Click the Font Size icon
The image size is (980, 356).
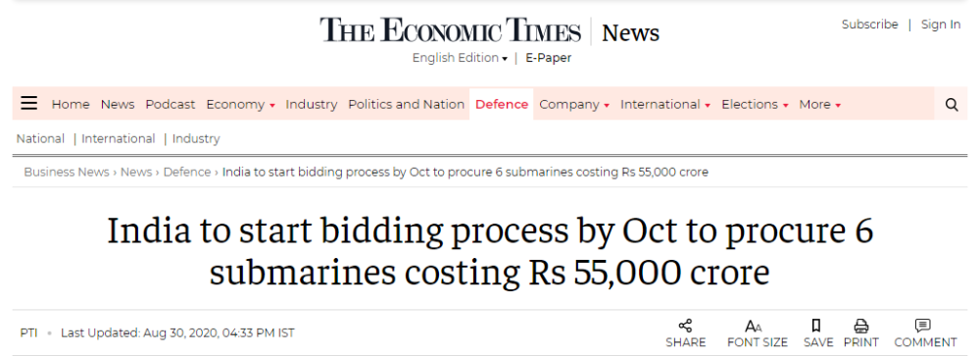point(754,327)
